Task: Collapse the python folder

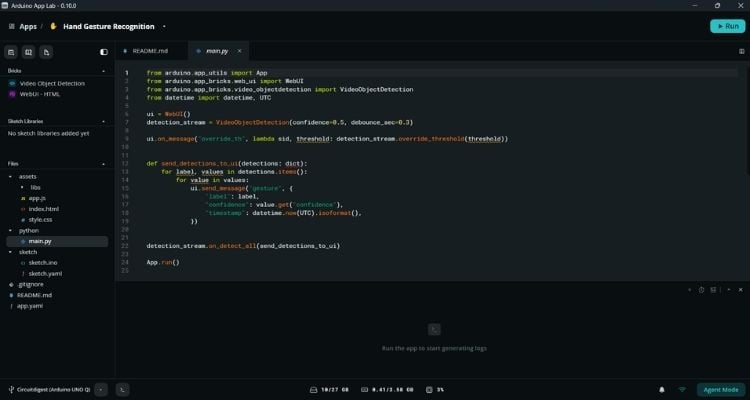Action: (11, 231)
